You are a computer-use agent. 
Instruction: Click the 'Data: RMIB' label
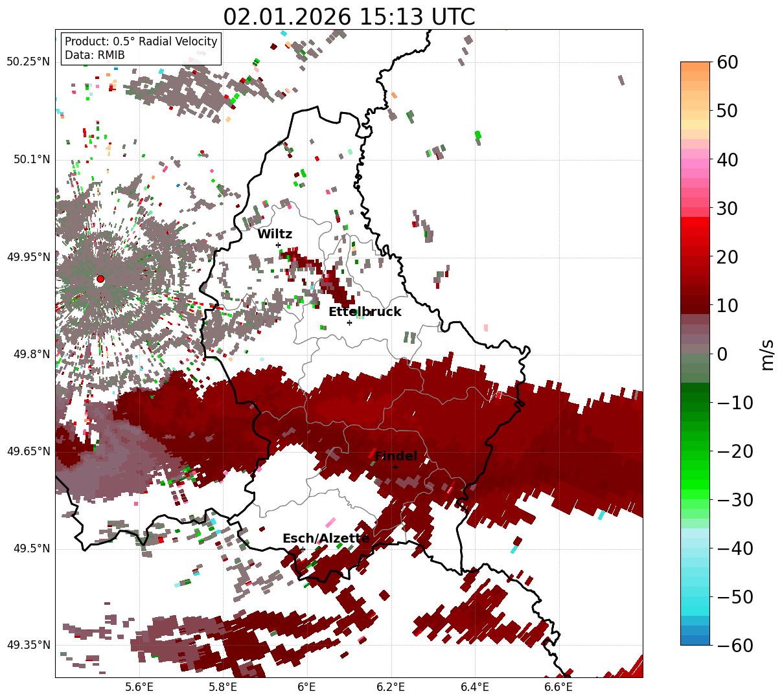95,55
